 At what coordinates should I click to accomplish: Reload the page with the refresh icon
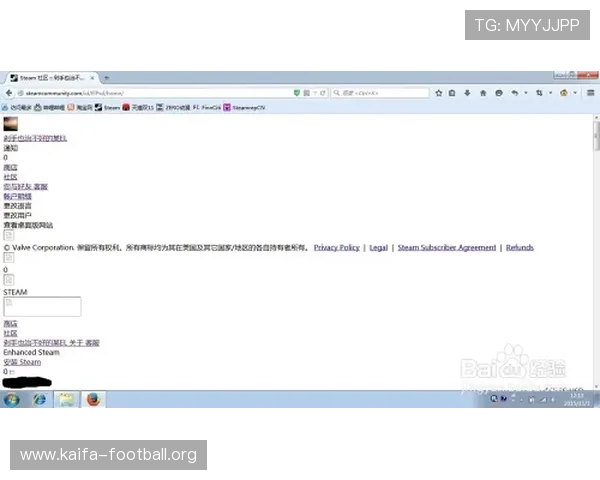coord(323,93)
